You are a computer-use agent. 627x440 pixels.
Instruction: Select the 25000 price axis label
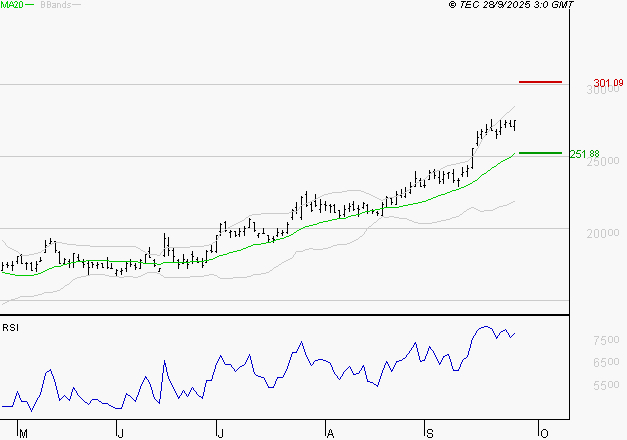tap(603, 161)
